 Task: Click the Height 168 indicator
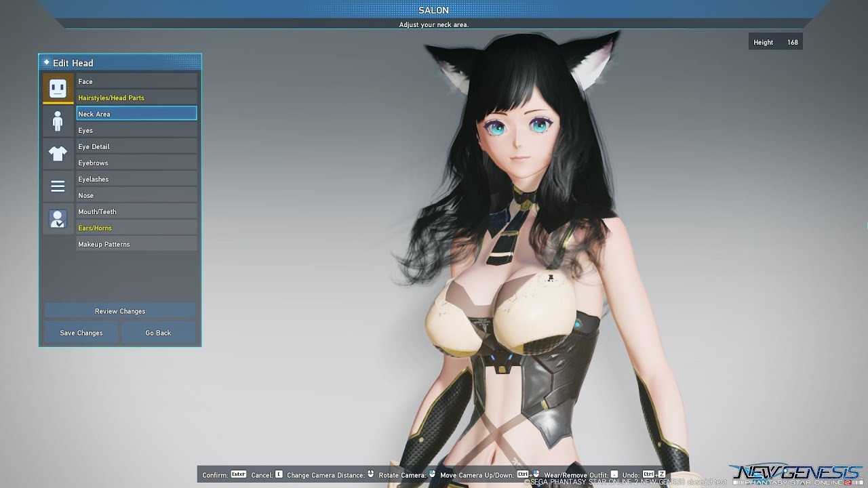[x=776, y=42]
